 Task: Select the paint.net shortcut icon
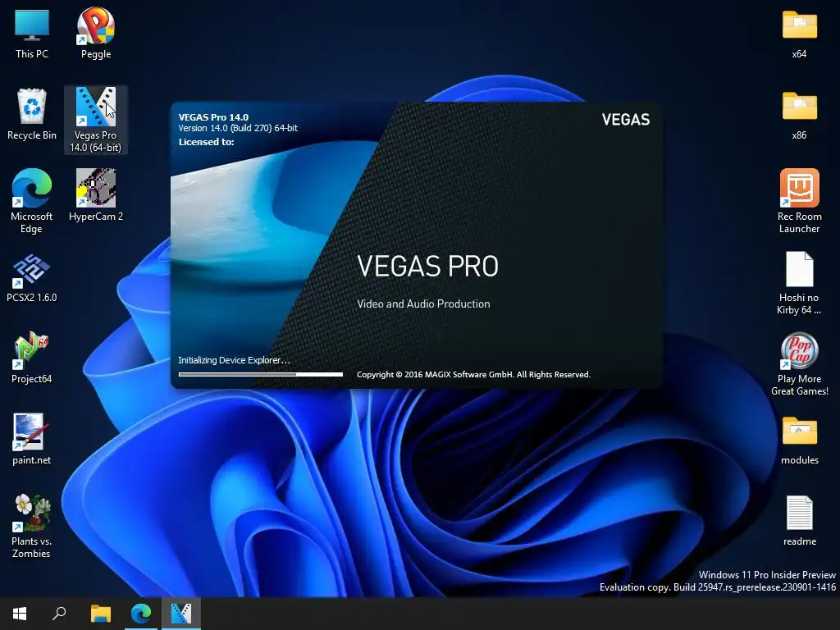tap(32, 440)
